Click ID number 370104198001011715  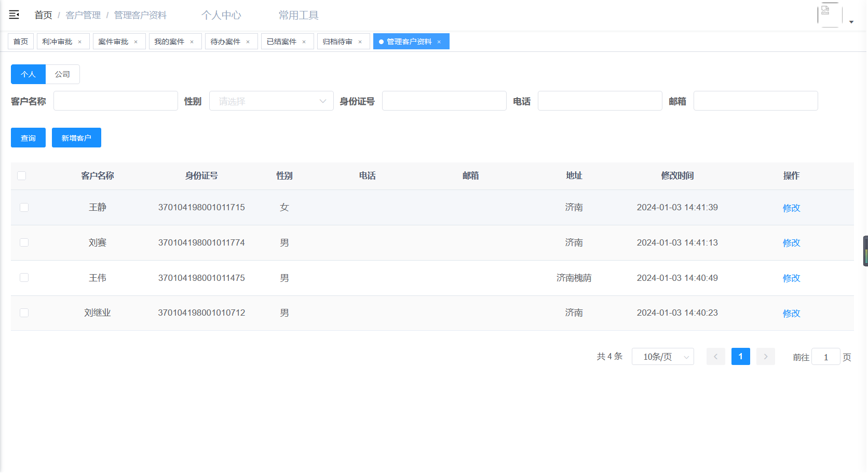tap(201, 208)
